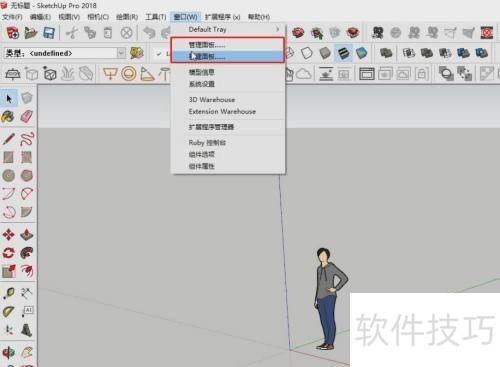Erase selection with circled X icon
The image size is (500, 367).
click(126, 33)
